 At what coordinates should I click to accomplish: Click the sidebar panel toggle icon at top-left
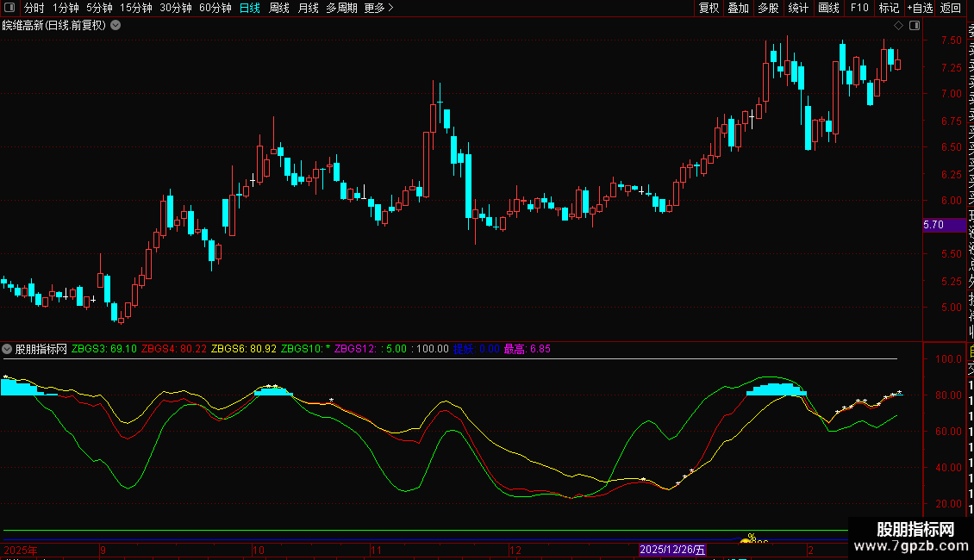click(x=9, y=9)
